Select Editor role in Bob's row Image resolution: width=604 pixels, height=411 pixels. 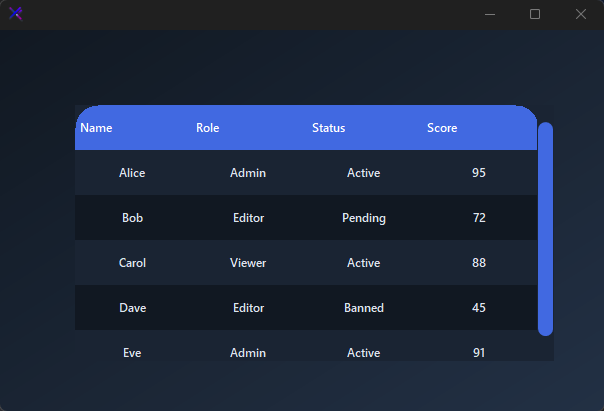248,218
